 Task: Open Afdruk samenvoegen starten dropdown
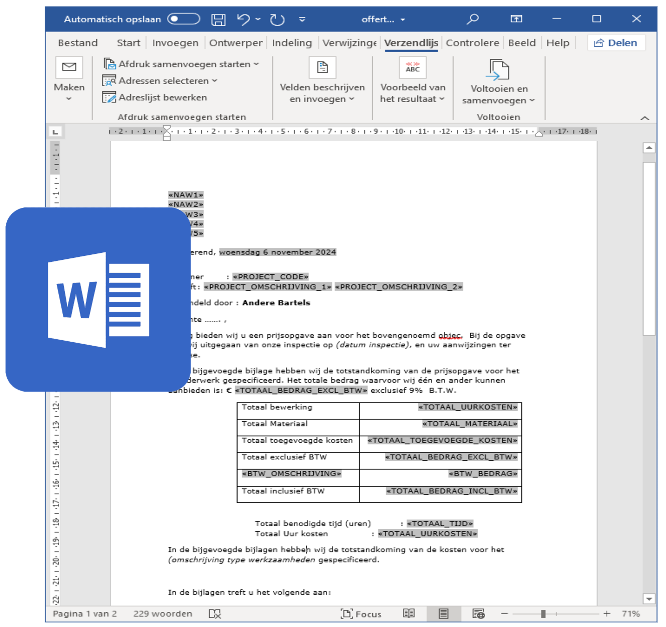click(x=181, y=64)
